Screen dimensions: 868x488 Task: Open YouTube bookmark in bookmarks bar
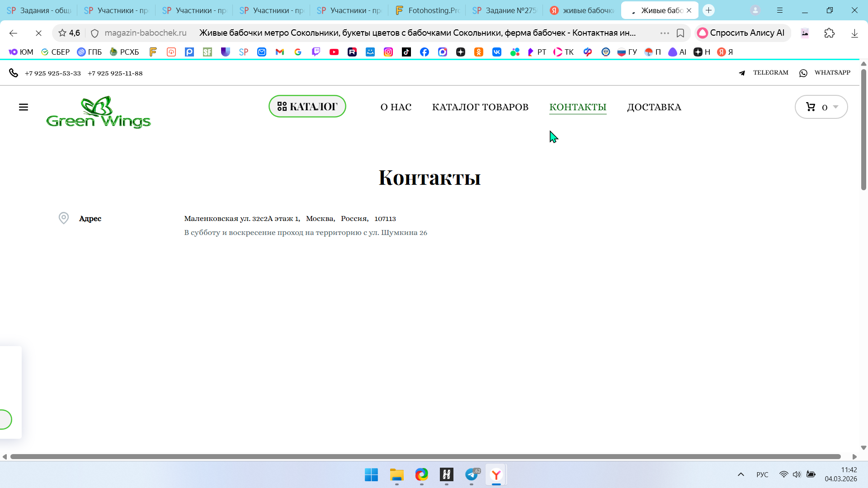(334, 52)
